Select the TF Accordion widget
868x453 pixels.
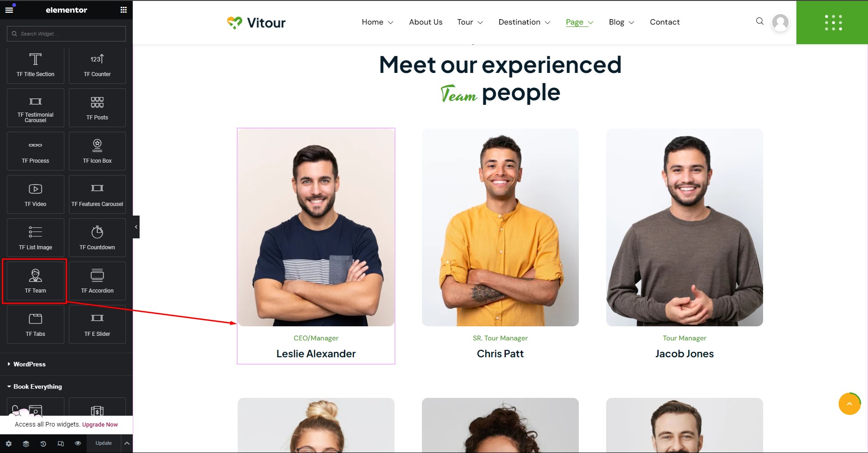tap(97, 281)
